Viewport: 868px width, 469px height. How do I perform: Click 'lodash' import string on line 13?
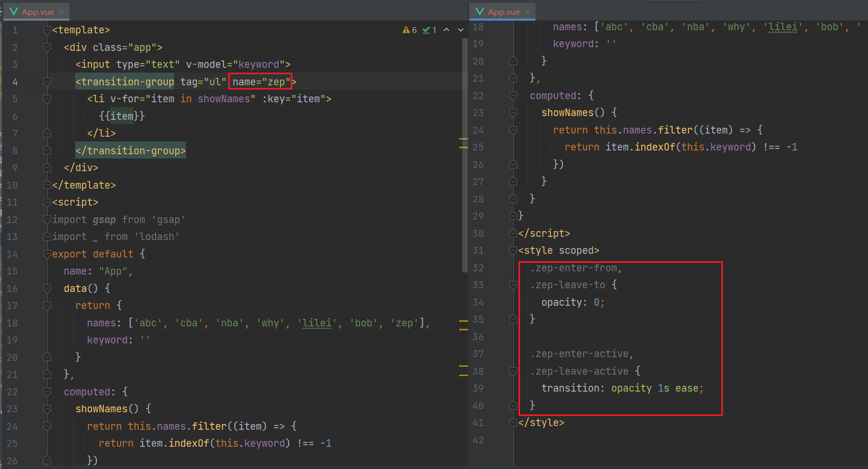pos(157,237)
